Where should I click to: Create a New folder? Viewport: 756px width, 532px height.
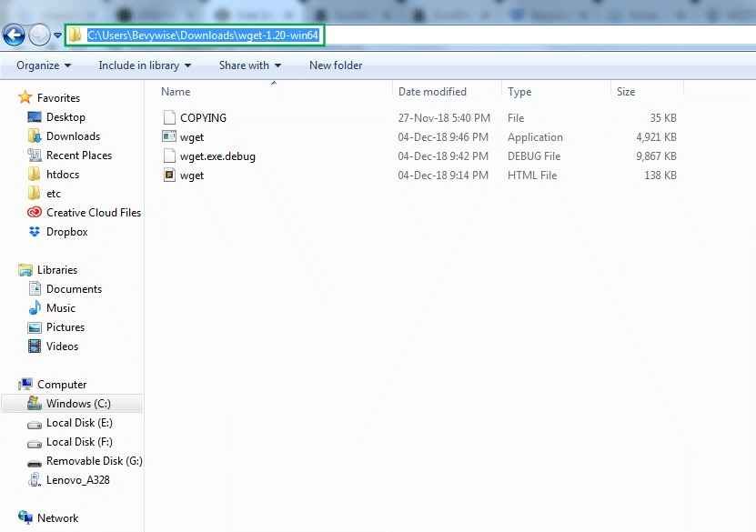pyautogui.click(x=336, y=65)
